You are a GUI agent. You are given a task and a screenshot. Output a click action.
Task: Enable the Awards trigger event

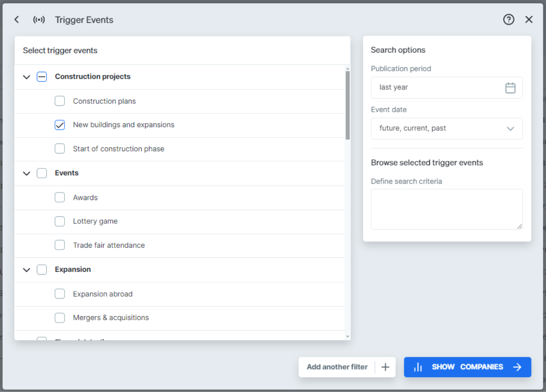[59, 197]
